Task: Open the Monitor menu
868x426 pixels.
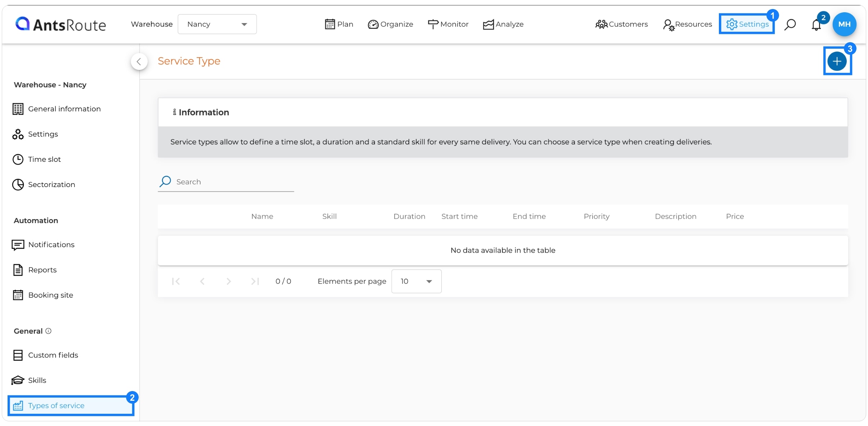Action: click(448, 24)
